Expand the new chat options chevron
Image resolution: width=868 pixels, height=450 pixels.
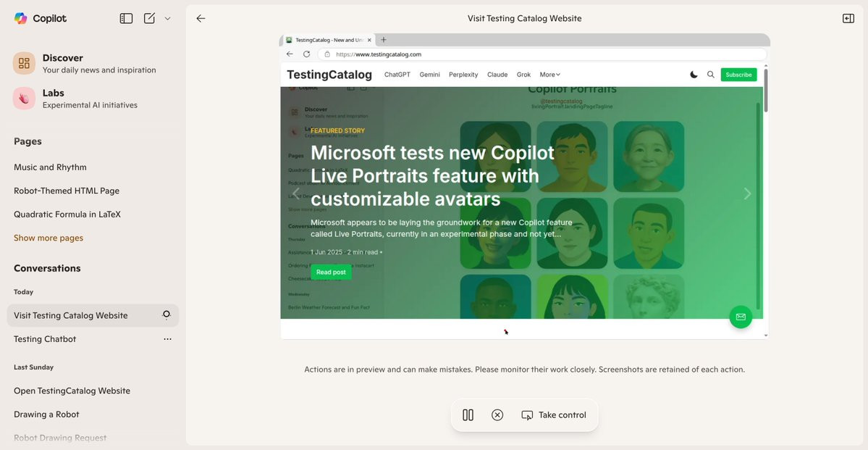pyautogui.click(x=167, y=18)
